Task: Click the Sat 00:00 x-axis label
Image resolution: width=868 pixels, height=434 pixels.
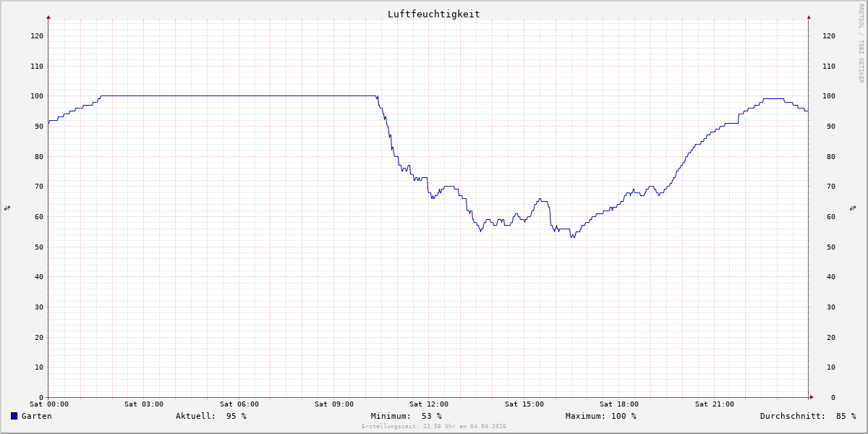Action: coord(48,404)
